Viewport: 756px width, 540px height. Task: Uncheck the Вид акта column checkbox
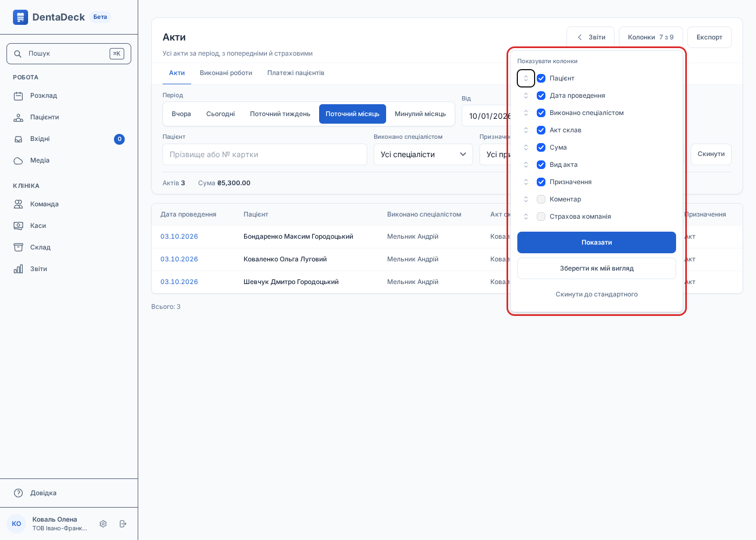541,165
